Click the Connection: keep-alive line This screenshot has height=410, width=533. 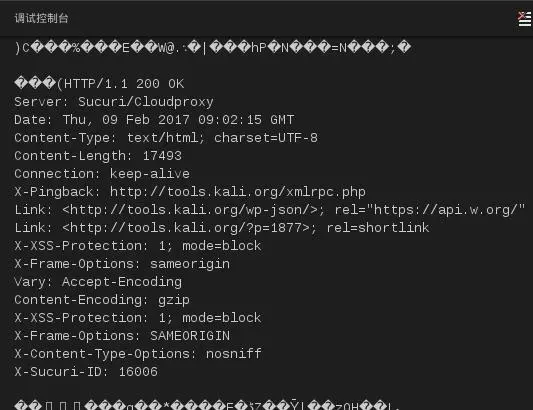tap(102, 174)
